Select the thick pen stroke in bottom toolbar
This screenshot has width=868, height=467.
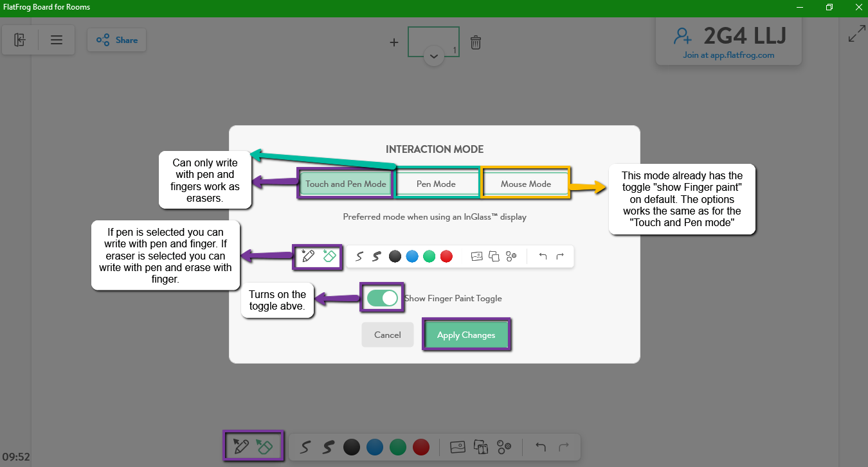pos(328,447)
